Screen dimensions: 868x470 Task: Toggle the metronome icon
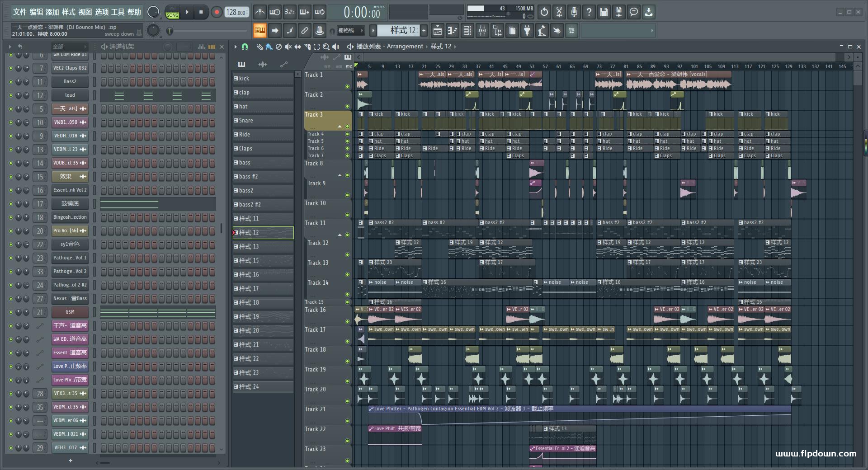tap(259, 12)
